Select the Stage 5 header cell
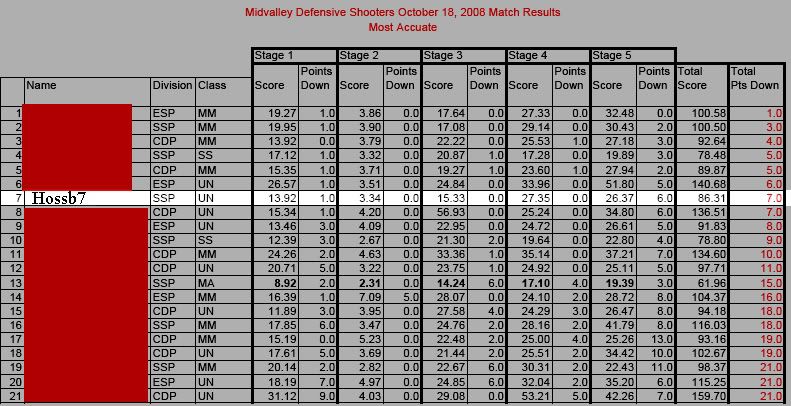The height and width of the screenshot is (406, 791). click(x=633, y=55)
